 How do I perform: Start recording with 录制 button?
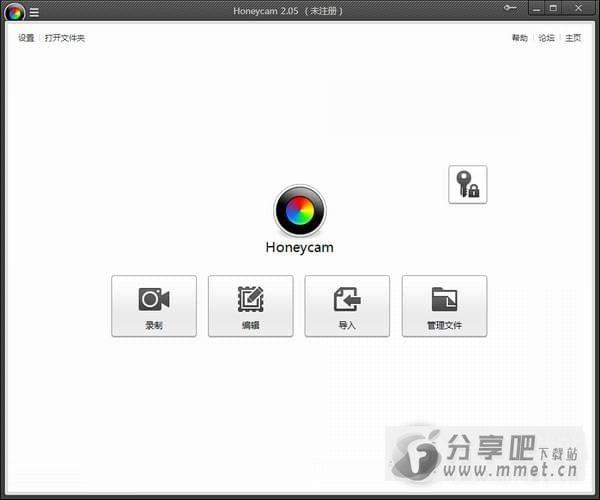(154, 306)
